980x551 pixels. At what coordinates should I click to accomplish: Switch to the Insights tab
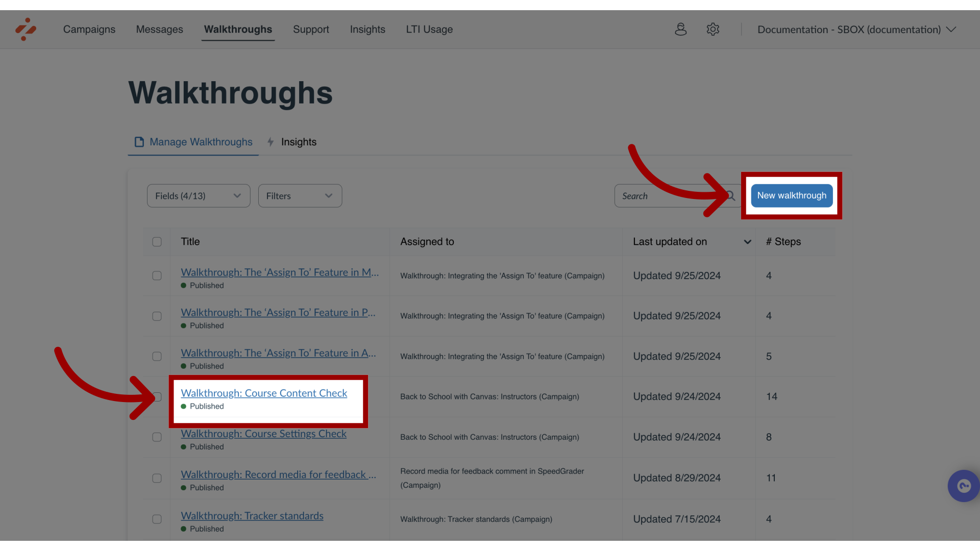pos(298,142)
